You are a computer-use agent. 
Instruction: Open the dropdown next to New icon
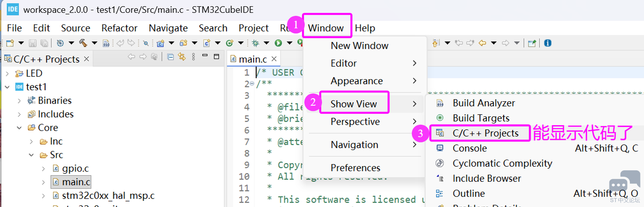tap(21, 43)
